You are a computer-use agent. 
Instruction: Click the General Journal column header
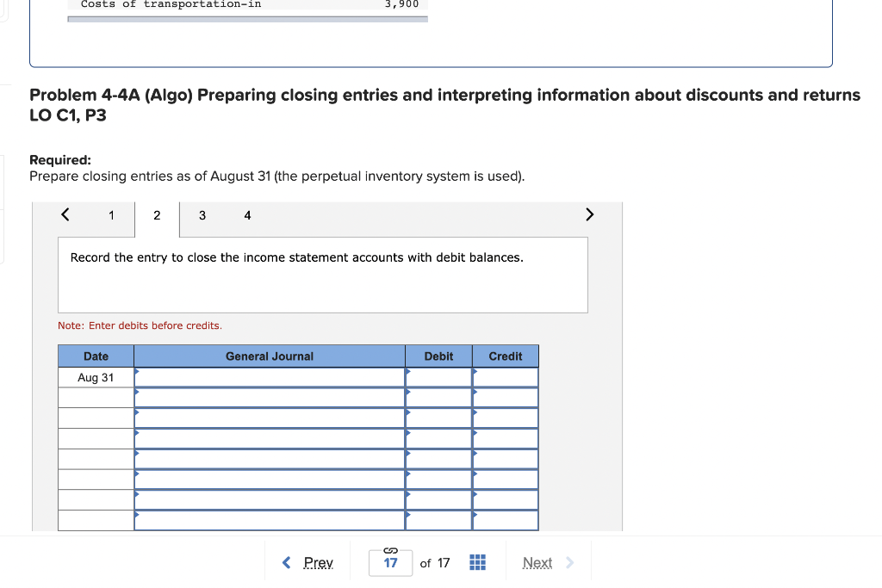[270, 356]
